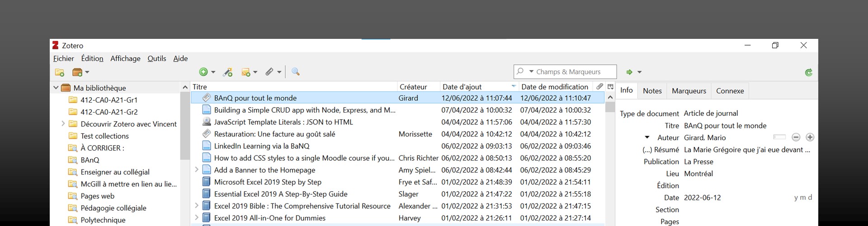The height and width of the screenshot is (226, 868).
Task: Select the BAnQ collection in sidebar
Action: [x=90, y=160]
